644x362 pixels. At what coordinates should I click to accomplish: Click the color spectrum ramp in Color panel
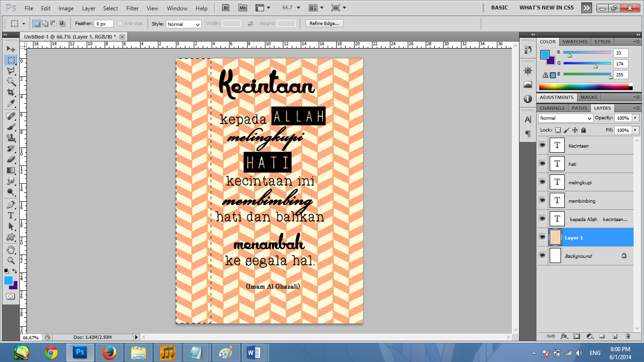[585, 87]
